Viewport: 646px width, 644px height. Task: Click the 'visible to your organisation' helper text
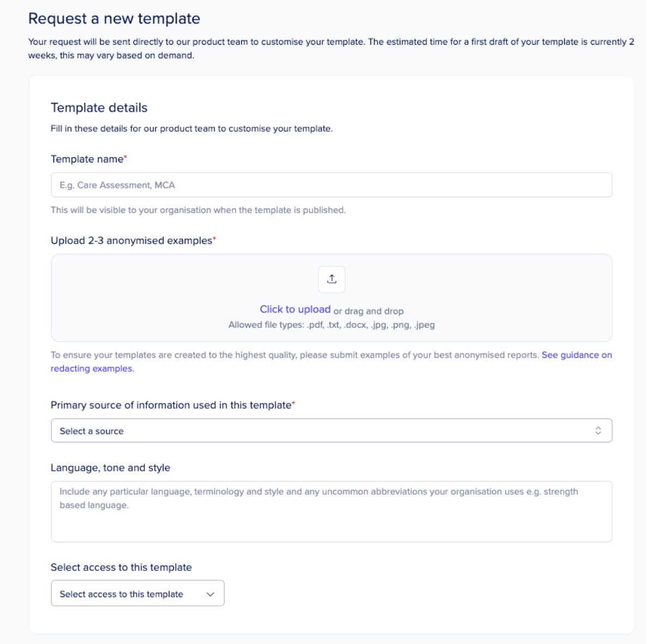point(198,210)
